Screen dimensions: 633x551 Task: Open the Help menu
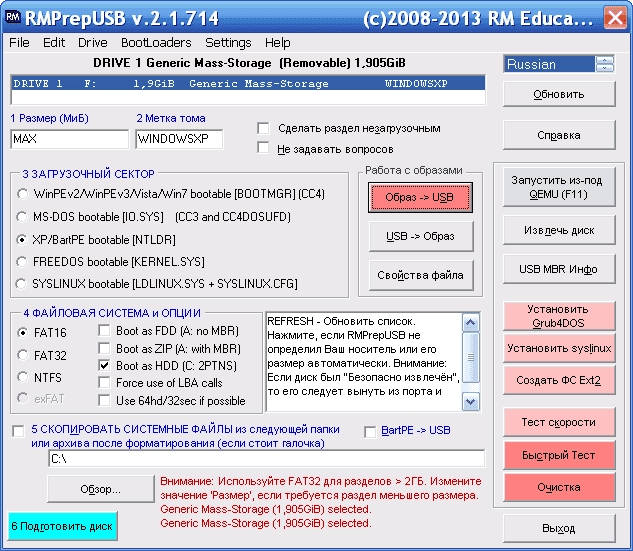(x=277, y=43)
